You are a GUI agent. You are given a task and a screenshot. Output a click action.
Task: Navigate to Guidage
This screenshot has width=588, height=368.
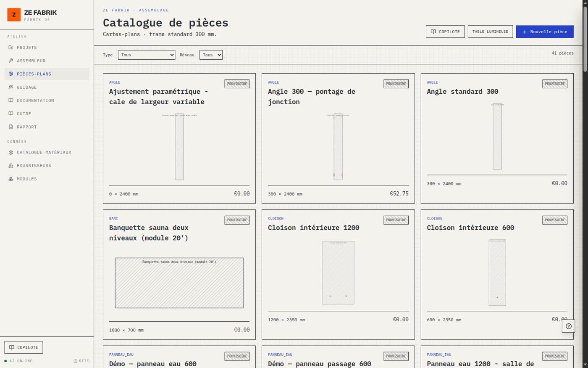pos(47,87)
